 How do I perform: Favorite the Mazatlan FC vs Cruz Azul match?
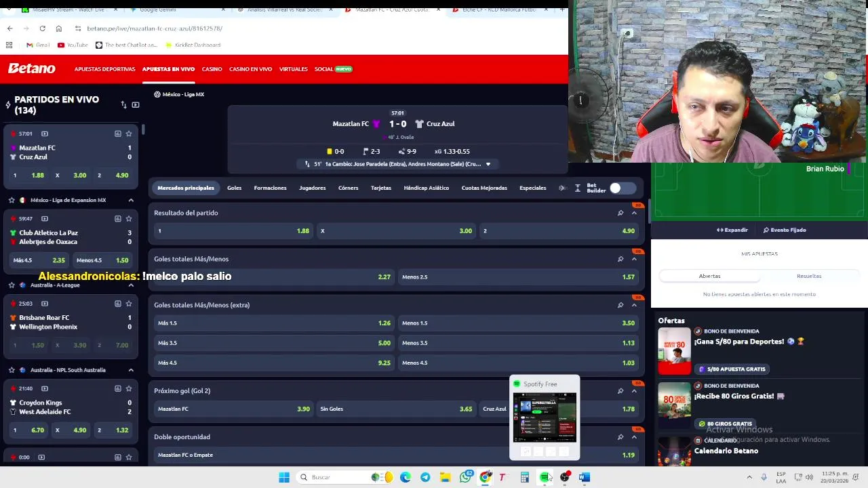[128, 134]
